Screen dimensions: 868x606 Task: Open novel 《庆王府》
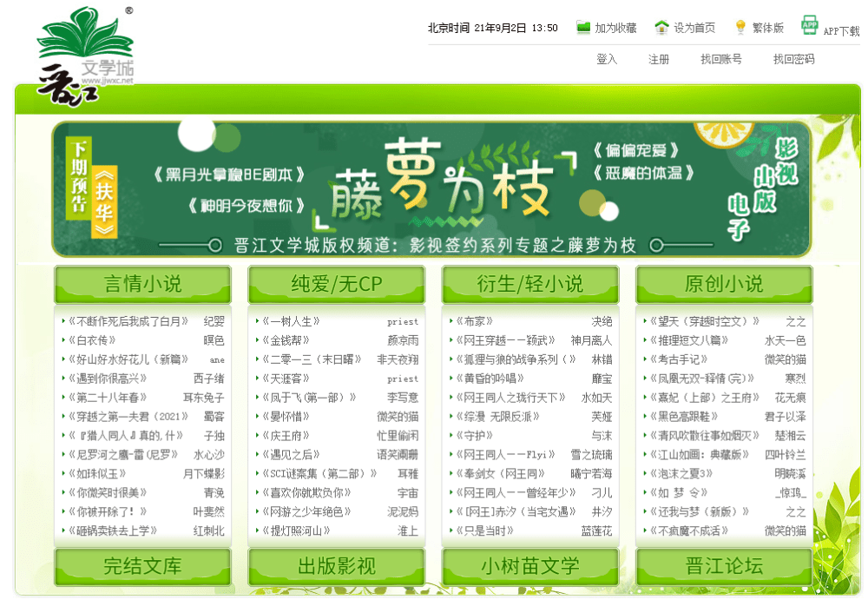click(286, 435)
